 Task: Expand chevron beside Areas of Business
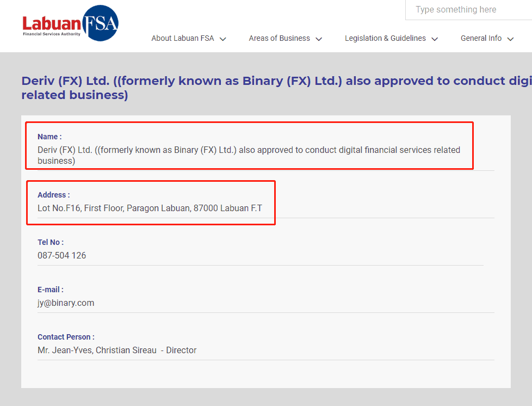click(x=319, y=39)
